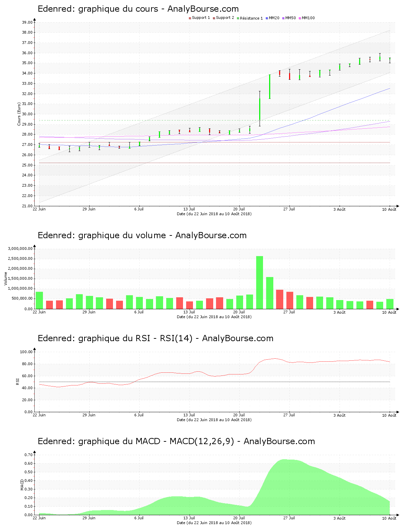Click the first green volume bar at 22 Juin
The height and width of the screenshot is (532, 412).
coord(39,300)
